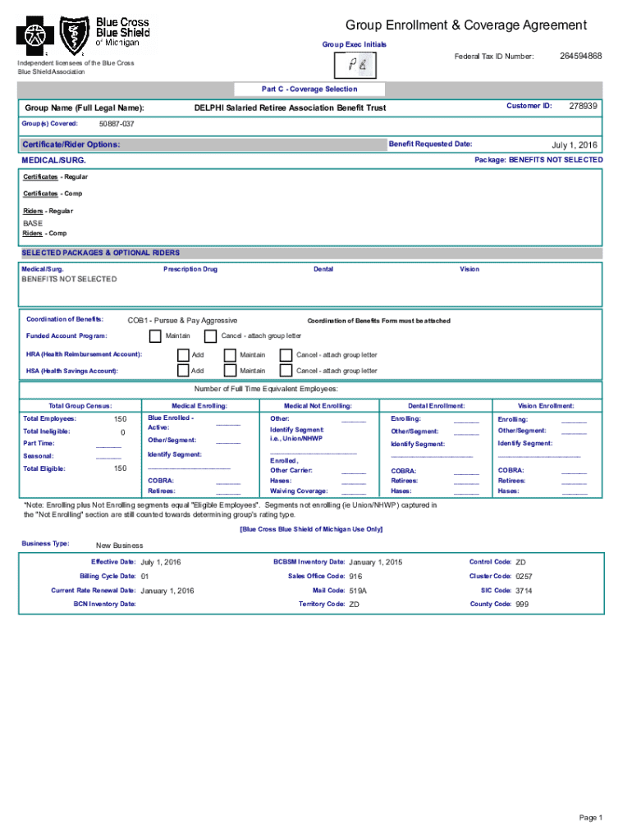632x840 pixels.
Task: Click the Federal Tax ID Number value
Action: pyautogui.click(x=580, y=56)
